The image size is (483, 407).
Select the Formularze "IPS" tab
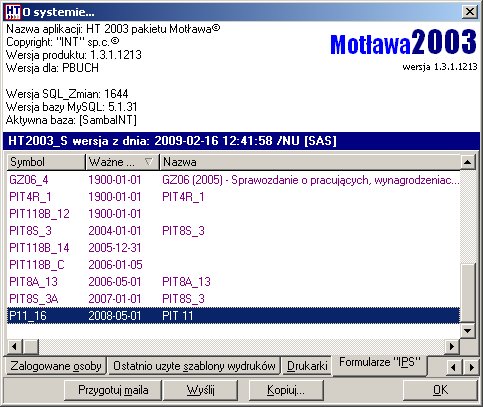[380, 364]
